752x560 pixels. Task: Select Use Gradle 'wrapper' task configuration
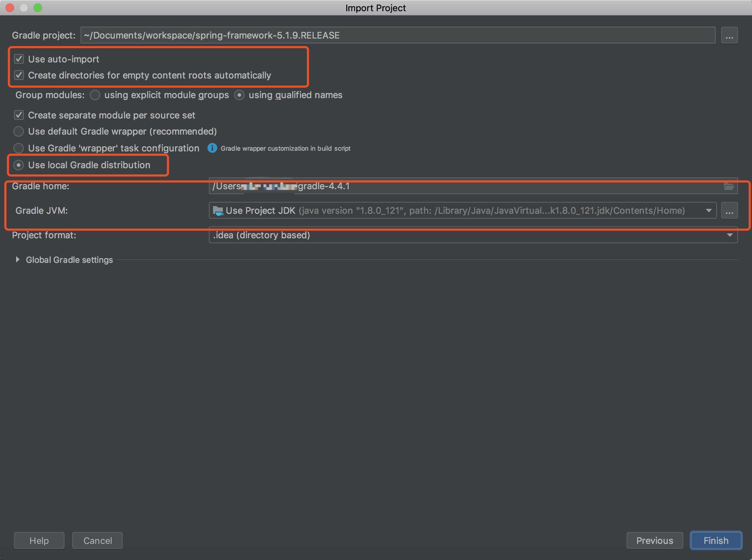[x=19, y=148]
